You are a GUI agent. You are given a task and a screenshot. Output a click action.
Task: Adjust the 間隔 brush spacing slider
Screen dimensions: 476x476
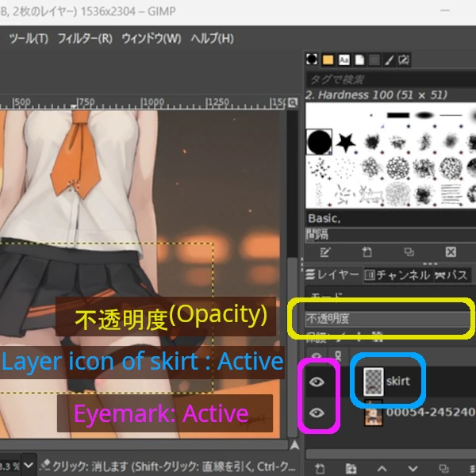(390, 235)
